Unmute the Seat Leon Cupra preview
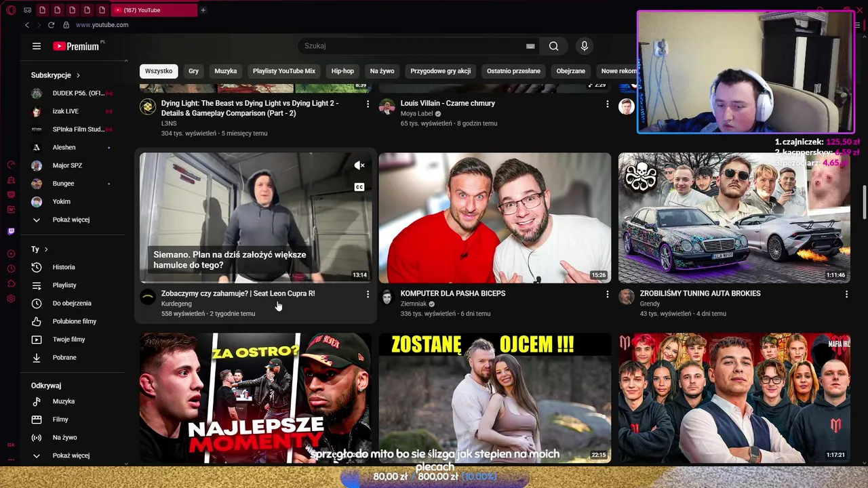Viewport: 868px width, 488px height. pyautogui.click(x=359, y=165)
